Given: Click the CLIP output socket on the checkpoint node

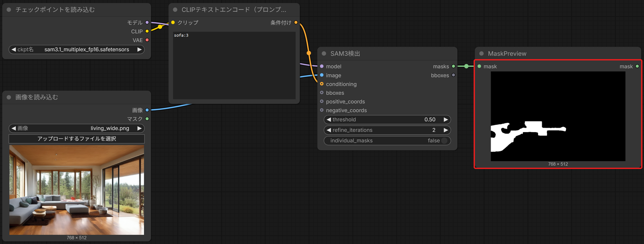Looking at the screenshot, I should tap(147, 31).
